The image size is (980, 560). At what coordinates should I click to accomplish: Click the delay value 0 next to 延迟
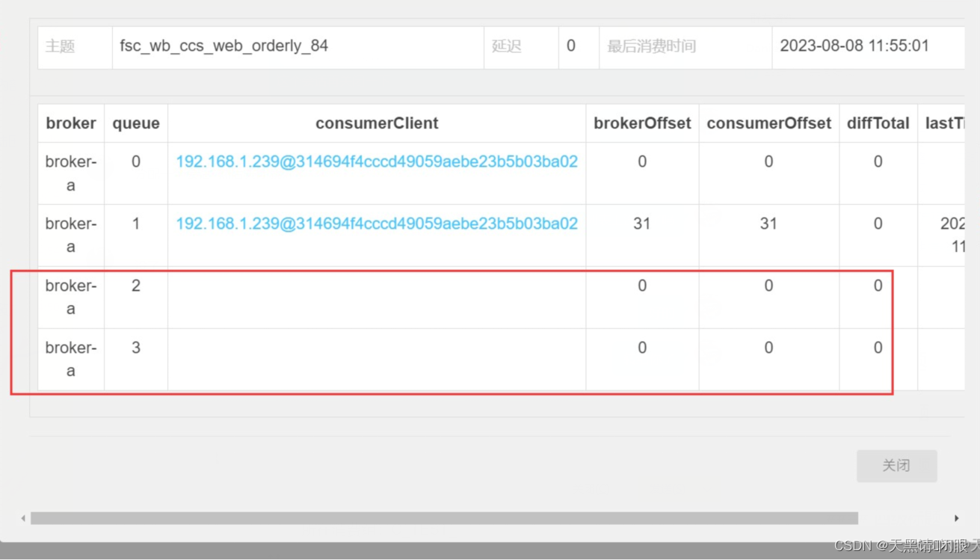tap(571, 46)
